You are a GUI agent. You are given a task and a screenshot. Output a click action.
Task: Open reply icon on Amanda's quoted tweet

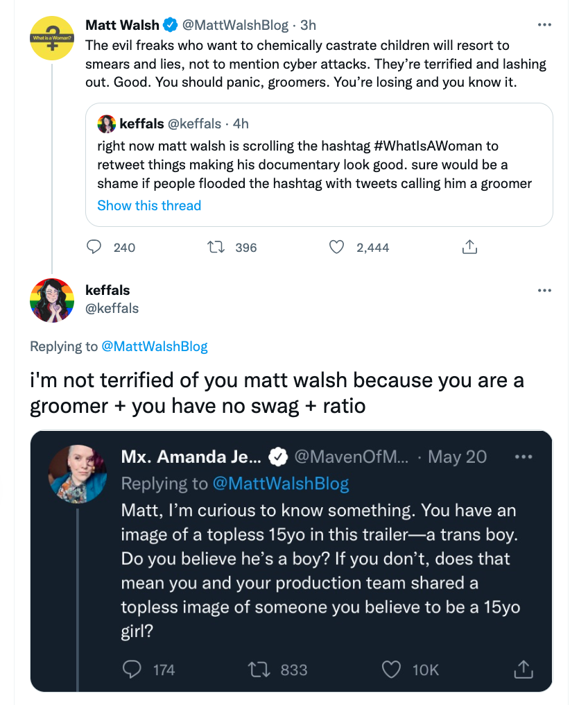coord(132,670)
